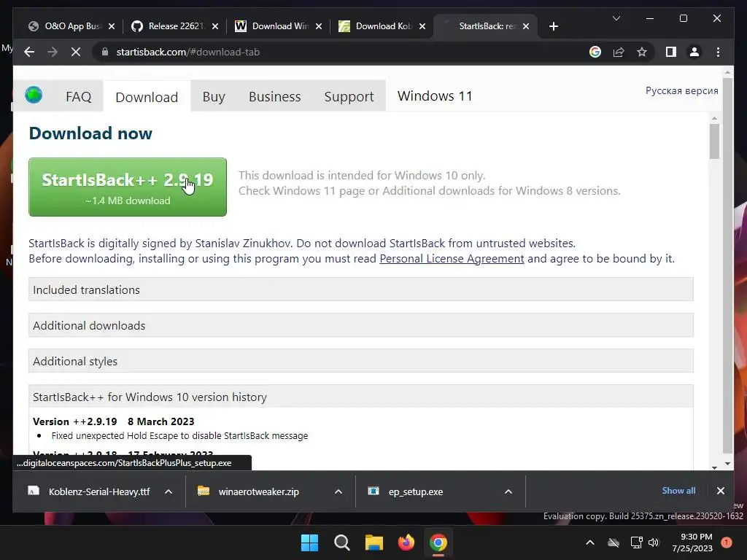
Task: Click the OneDrive cloud tray icon
Action: [614, 542]
